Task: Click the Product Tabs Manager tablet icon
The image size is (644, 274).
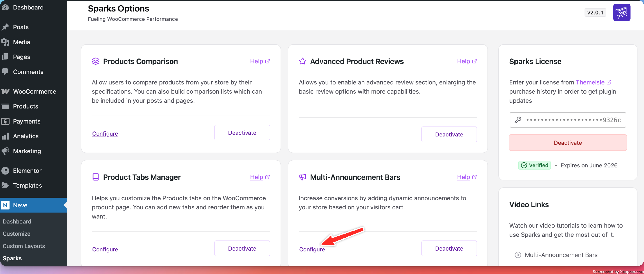Action: click(x=96, y=177)
